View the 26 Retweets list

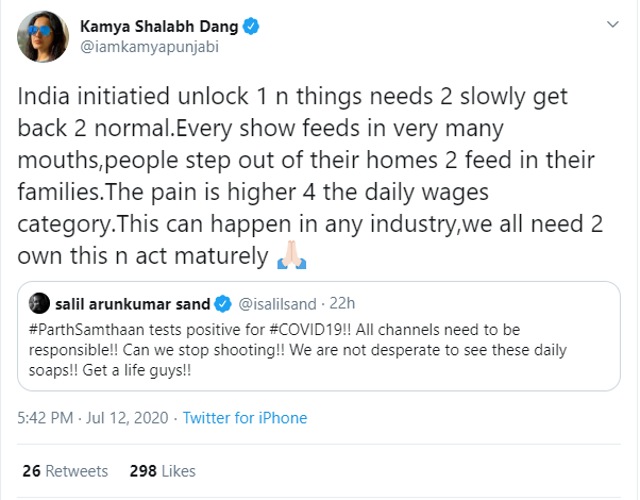point(65,471)
